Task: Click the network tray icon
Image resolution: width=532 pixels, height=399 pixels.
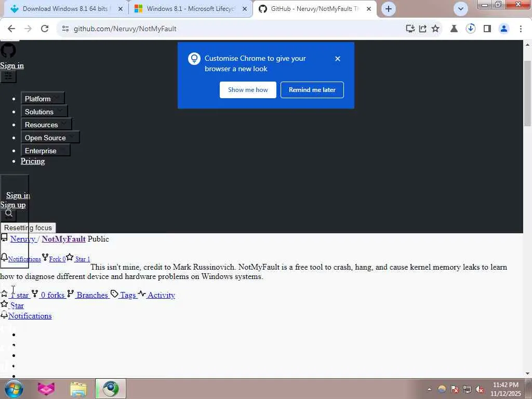Action: [x=467, y=390]
